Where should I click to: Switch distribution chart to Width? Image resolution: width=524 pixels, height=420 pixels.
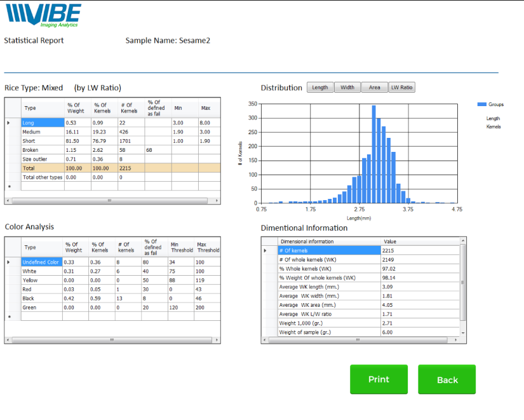[x=347, y=88]
